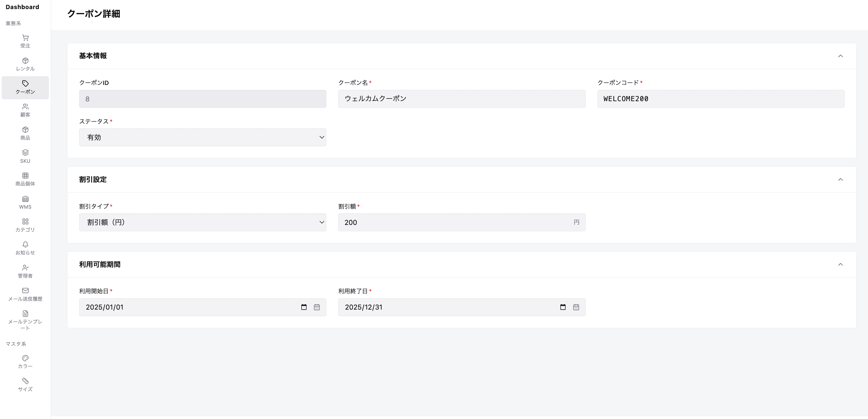Screen dimensions: 868x419
Task: Open native date picker for 利用開始日
Action: (304, 307)
